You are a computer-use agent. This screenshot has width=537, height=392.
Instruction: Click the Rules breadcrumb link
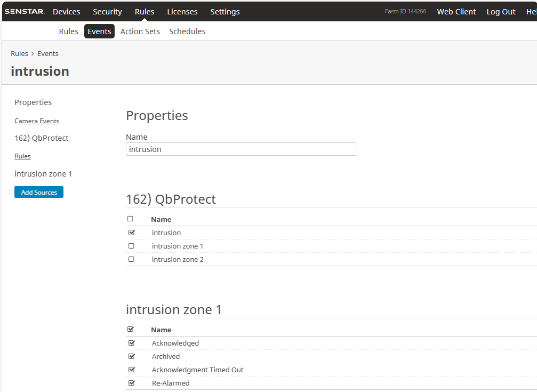(x=19, y=54)
